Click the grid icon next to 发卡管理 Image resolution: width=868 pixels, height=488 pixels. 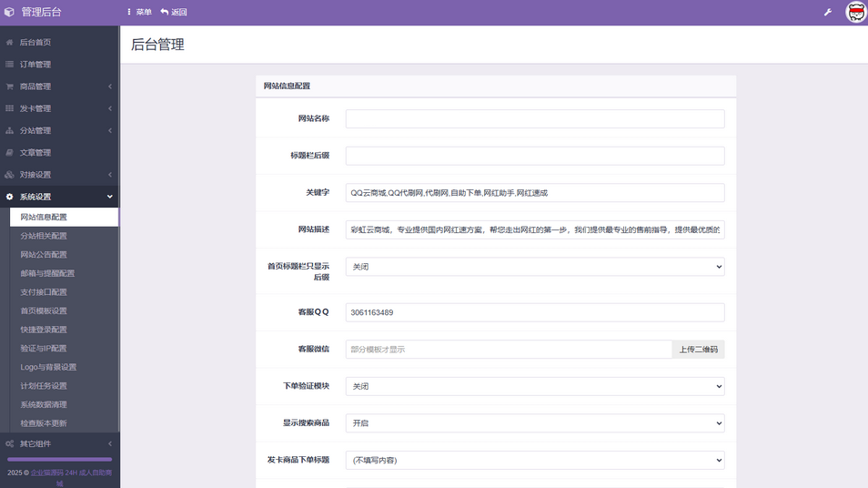[x=9, y=108]
